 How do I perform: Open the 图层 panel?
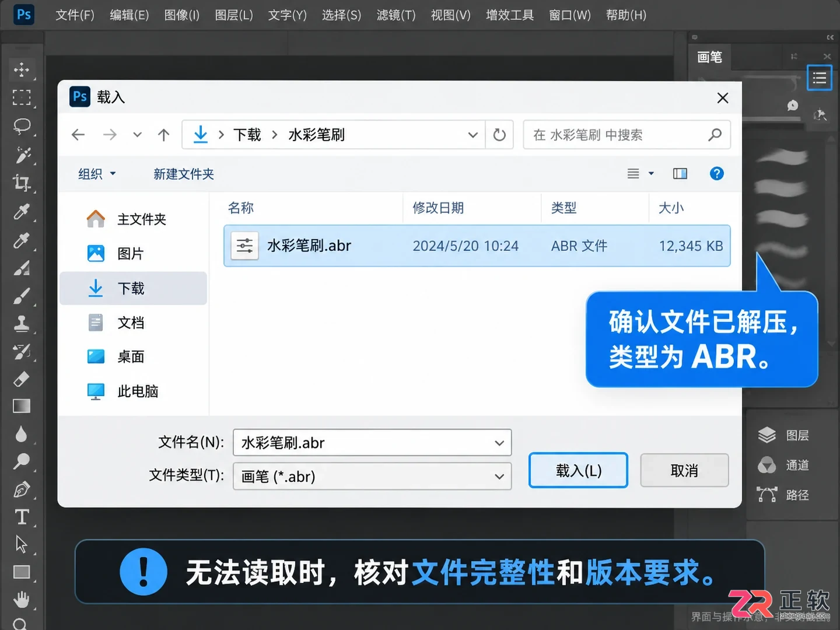click(x=783, y=435)
